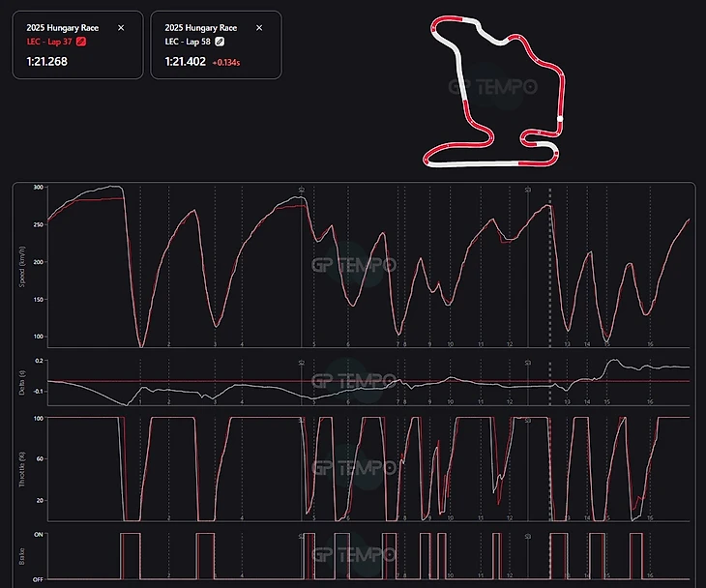Click the 200 value on the speed axis
Screen dimensions: 706x588
coord(39,262)
